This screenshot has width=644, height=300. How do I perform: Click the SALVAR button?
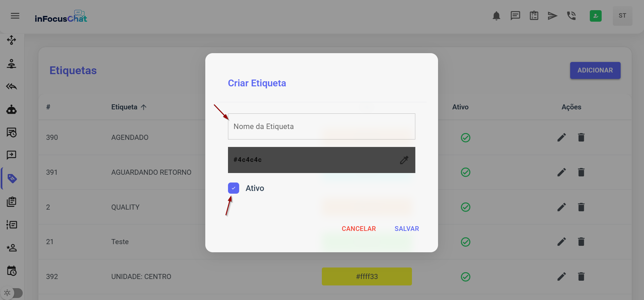point(407,229)
